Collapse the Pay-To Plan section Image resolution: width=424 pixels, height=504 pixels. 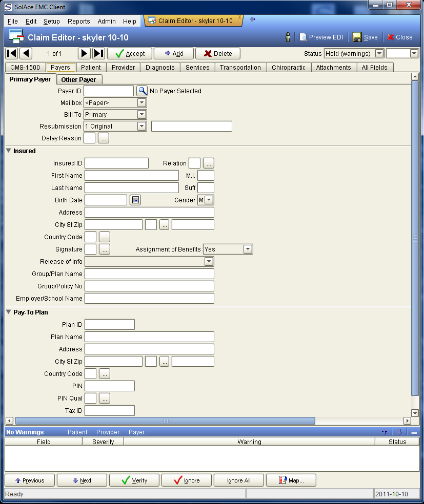[x=9, y=312]
